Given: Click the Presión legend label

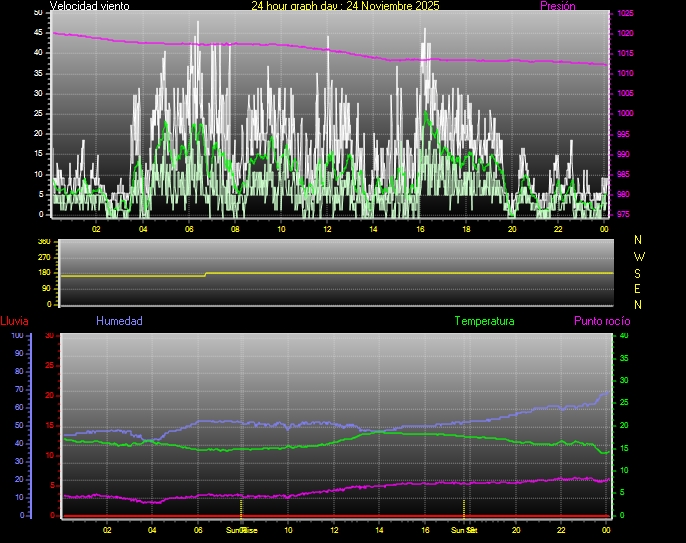Looking at the screenshot, I should 556,6.
